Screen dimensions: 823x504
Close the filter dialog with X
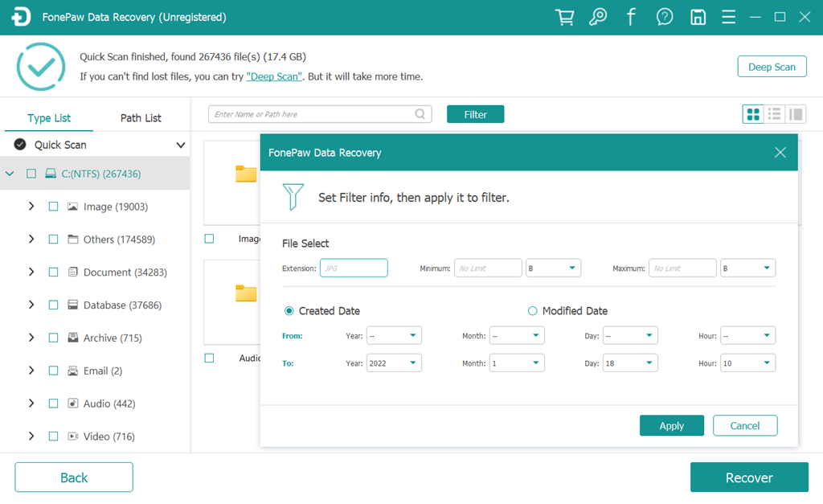[x=780, y=152]
